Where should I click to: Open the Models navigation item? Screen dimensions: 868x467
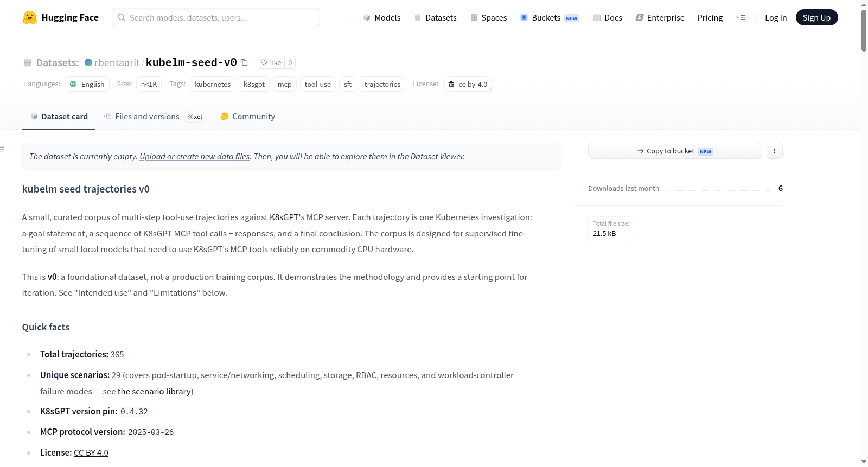(382, 17)
